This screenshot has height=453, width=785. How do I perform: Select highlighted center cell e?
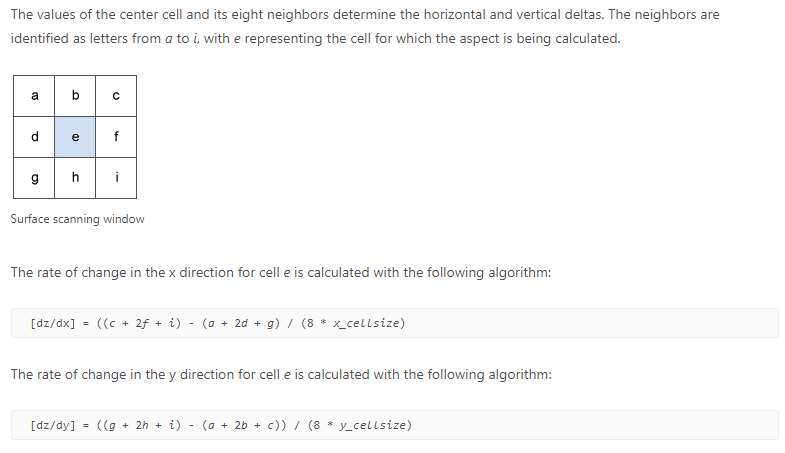tap(75, 137)
